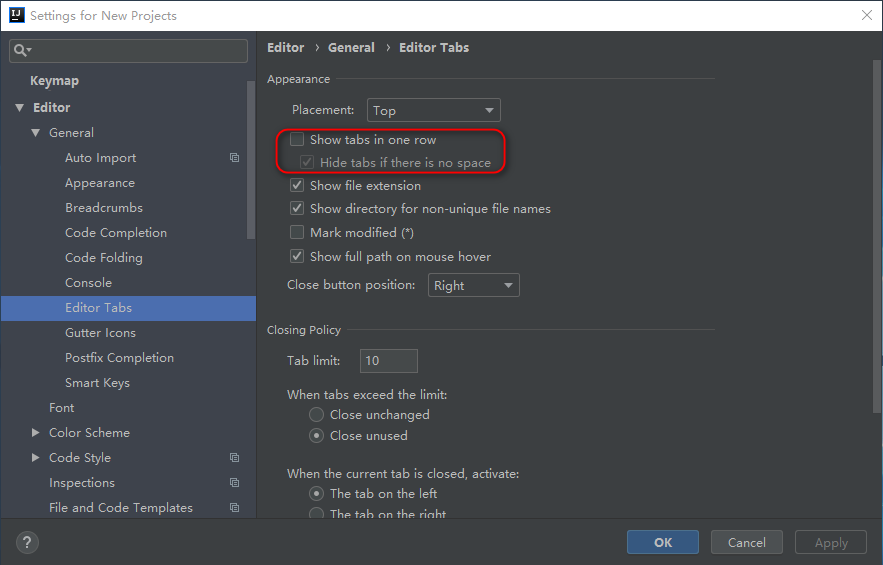The width and height of the screenshot is (883, 565).
Task: Click the copy icon beside Code Style
Action: tap(235, 457)
